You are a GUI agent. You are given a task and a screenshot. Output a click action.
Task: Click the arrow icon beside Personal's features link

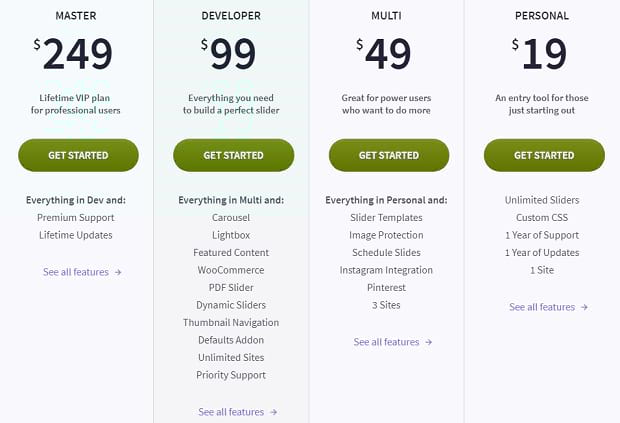coord(584,308)
